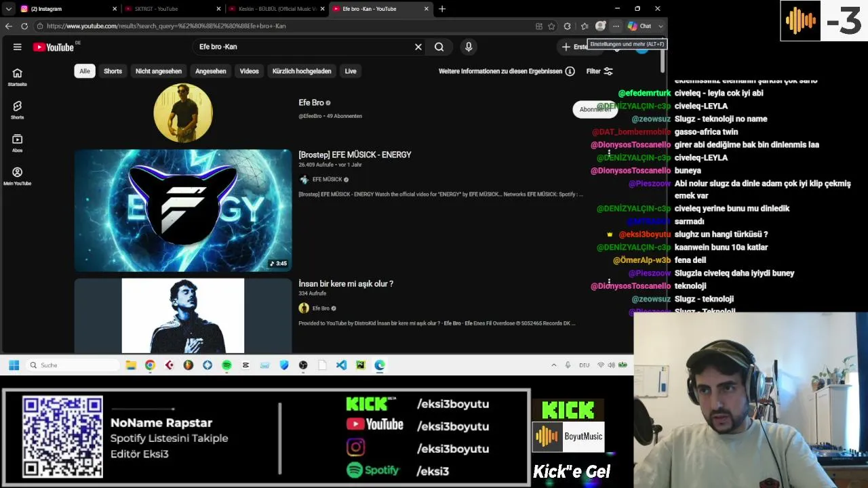Open the apps grid icon in address bar
Viewport: 868px width, 488px height.
539,26
